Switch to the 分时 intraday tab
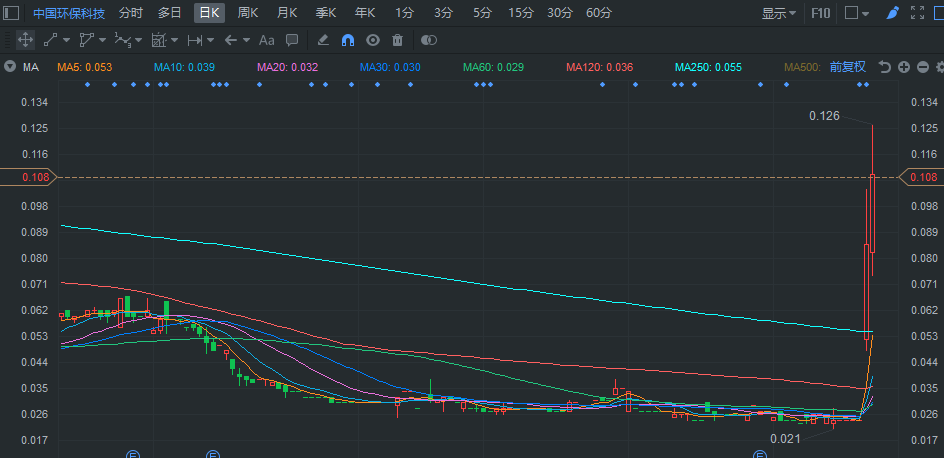 [x=131, y=13]
